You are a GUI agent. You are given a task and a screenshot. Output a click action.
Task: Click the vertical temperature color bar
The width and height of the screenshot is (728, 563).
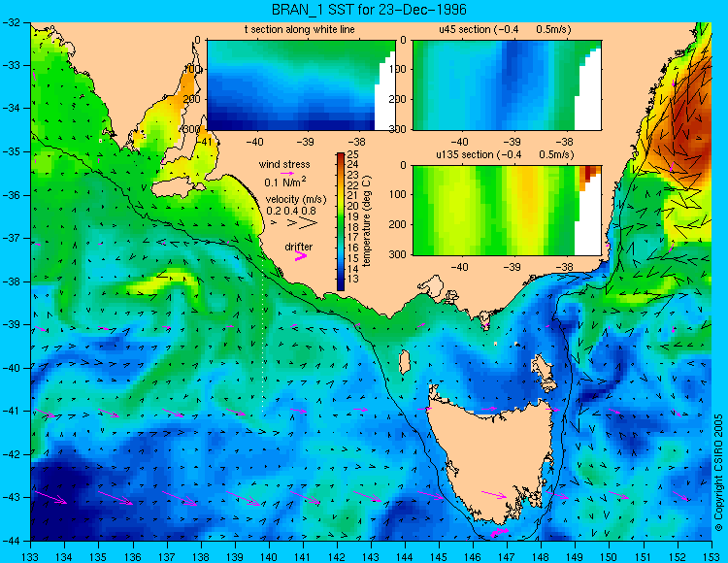point(341,221)
